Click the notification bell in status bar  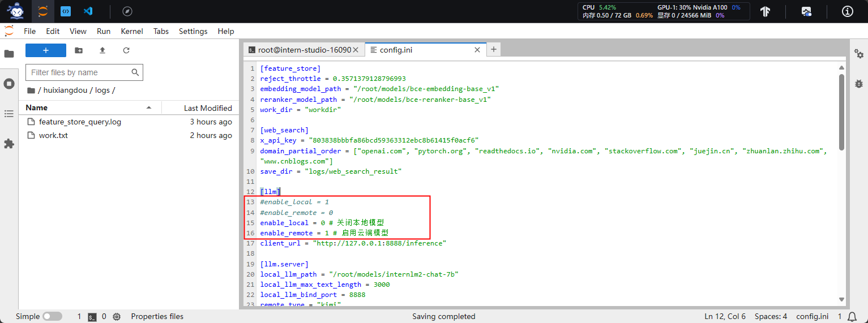(x=853, y=316)
